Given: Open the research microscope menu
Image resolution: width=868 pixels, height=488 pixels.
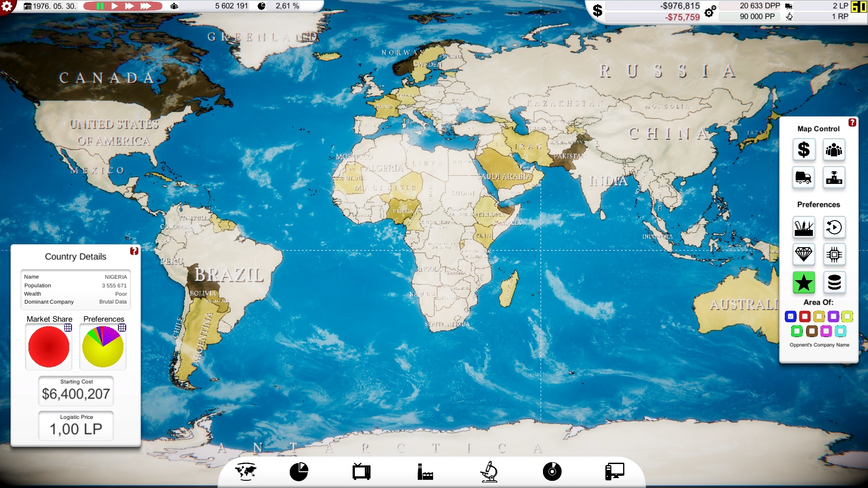Looking at the screenshot, I should [x=489, y=472].
